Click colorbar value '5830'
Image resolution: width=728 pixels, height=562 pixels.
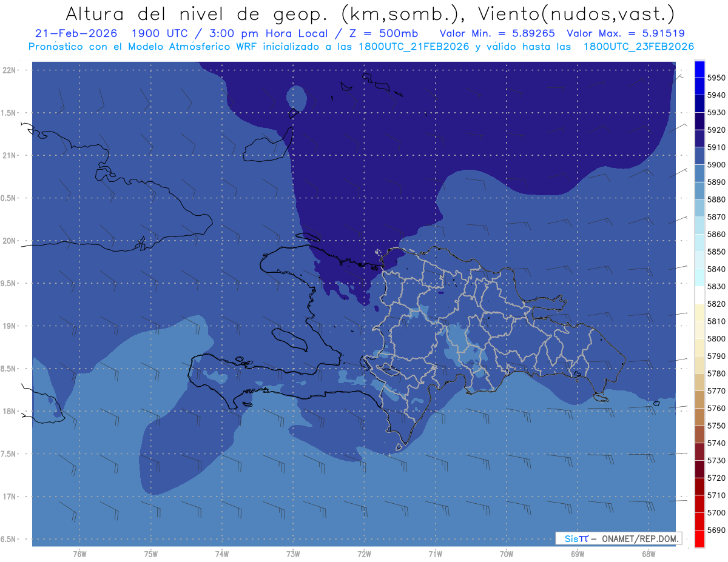point(716,287)
